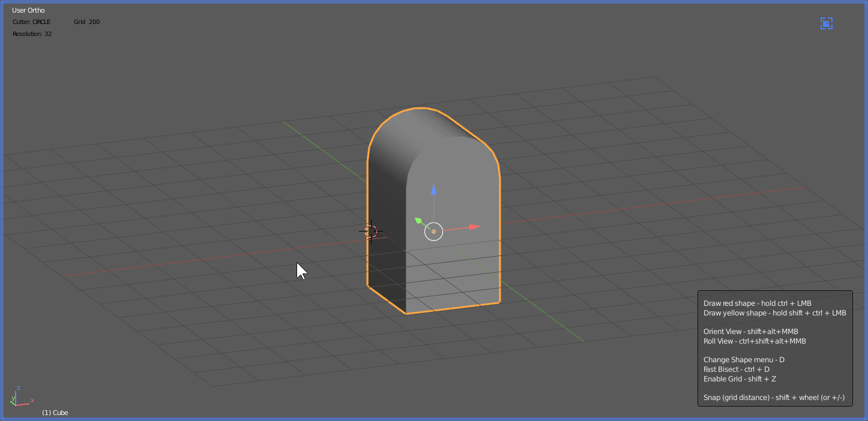The height and width of the screenshot is (421, 868).
Task: Click the 3D cursor crosshair
Action: pos(371,231)
